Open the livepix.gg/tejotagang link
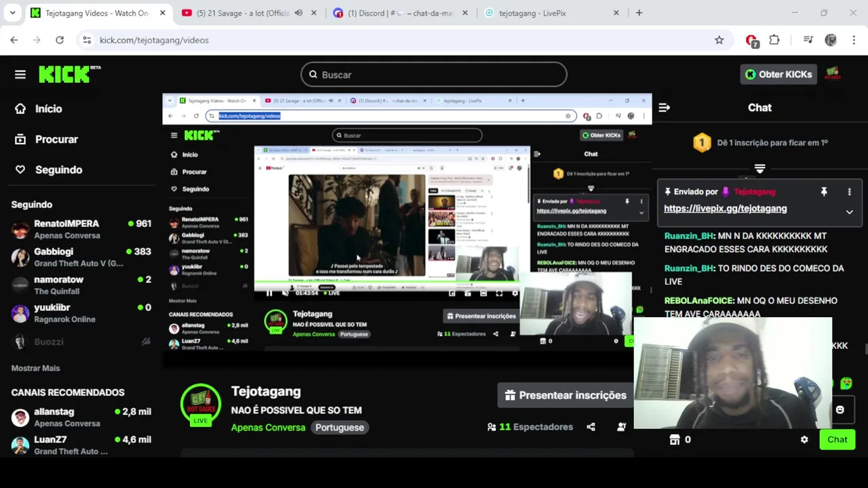Image resolution: width=868 pixels, height=488 pixels. coord(725,209)
